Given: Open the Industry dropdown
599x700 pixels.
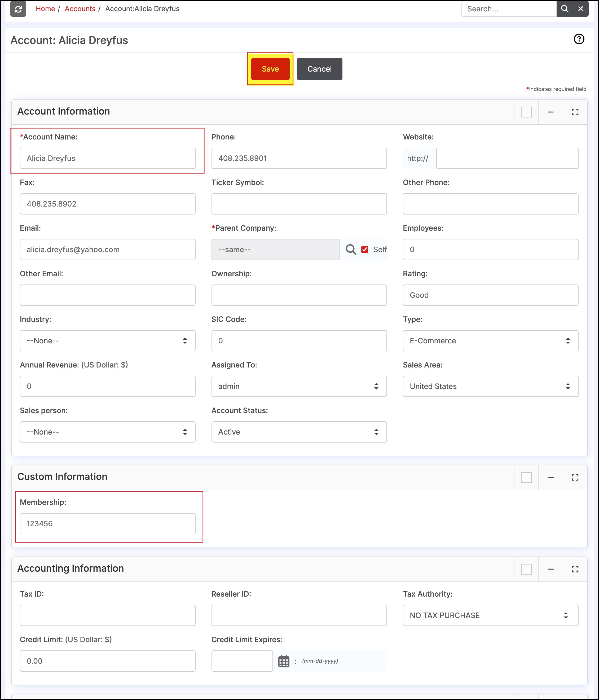Looking at the screenshot, I should pyautogui.click(x=108, y=340).
